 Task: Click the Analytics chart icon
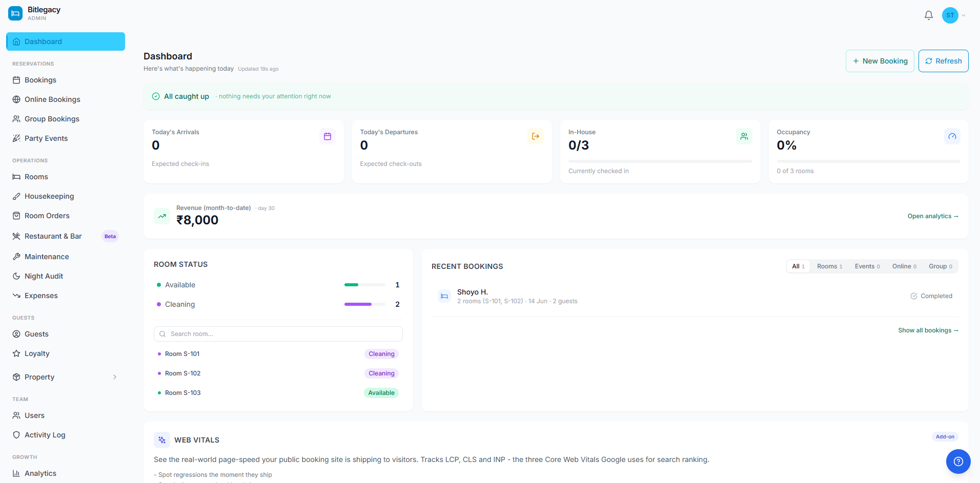[x=16, y=473]
